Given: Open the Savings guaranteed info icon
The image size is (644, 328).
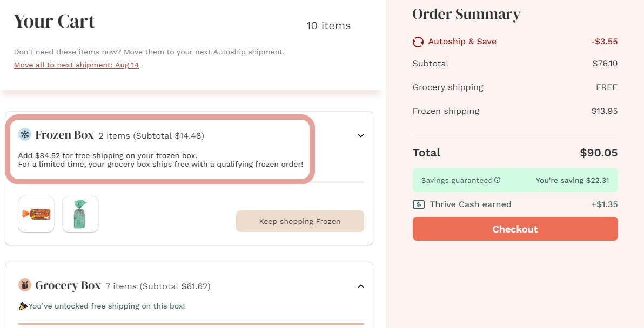Looking at the screenshot, I should coord(498,180).
